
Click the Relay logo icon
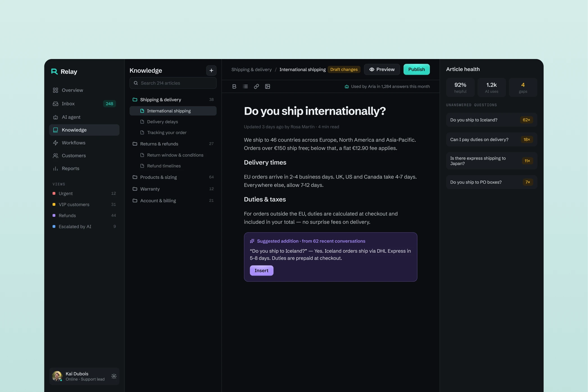(54, 71)
